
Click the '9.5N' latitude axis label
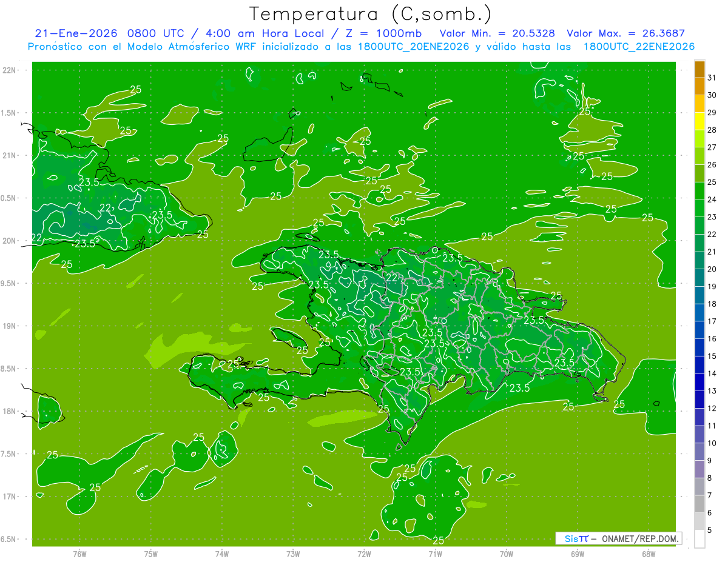click(9, 283)
